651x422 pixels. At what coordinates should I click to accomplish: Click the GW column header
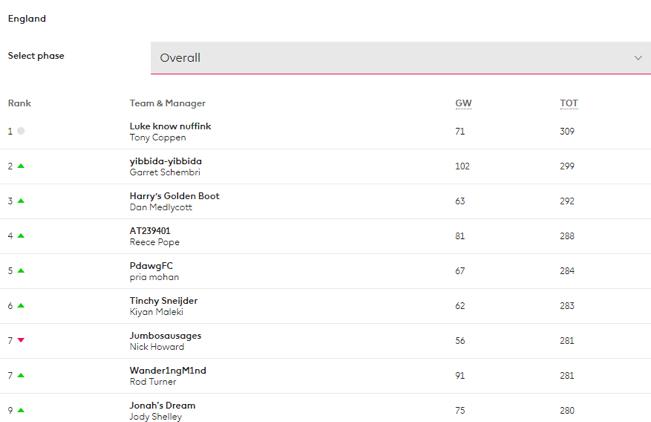tap(463, 103)
